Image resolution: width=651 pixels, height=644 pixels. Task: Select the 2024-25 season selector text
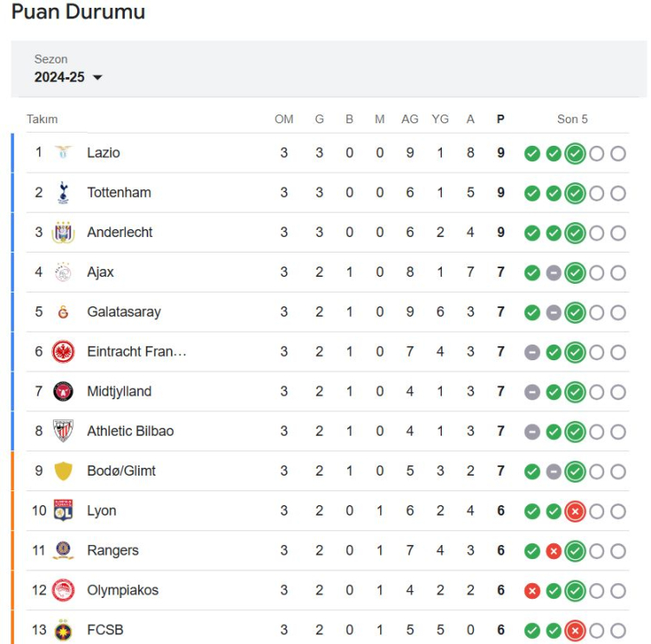[59, 77]
